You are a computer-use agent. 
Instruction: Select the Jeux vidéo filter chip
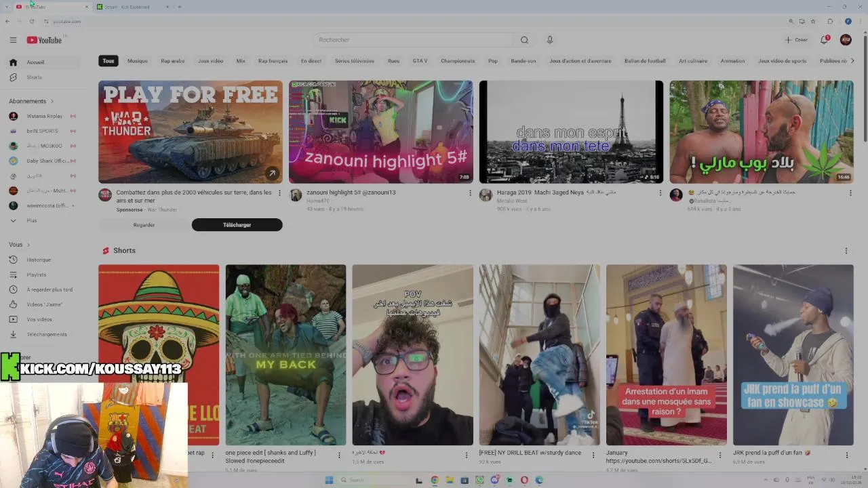pyautogui.click(x=210, y=61)
